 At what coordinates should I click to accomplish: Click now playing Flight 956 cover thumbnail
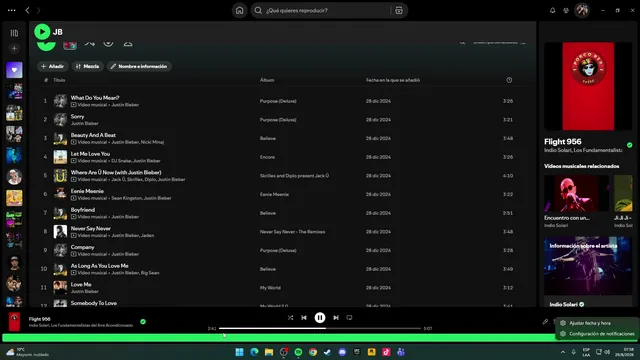point(14,322)
